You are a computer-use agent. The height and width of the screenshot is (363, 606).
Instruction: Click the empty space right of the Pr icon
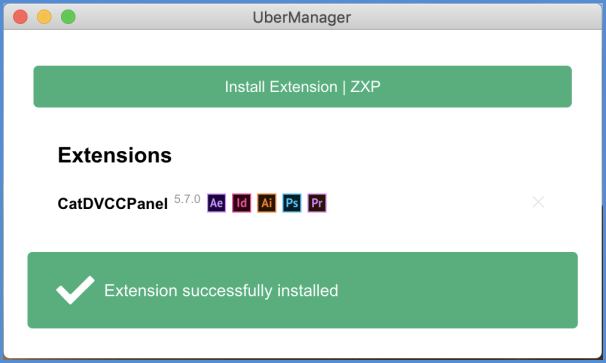pyautogui.click(x=425, y=203)
